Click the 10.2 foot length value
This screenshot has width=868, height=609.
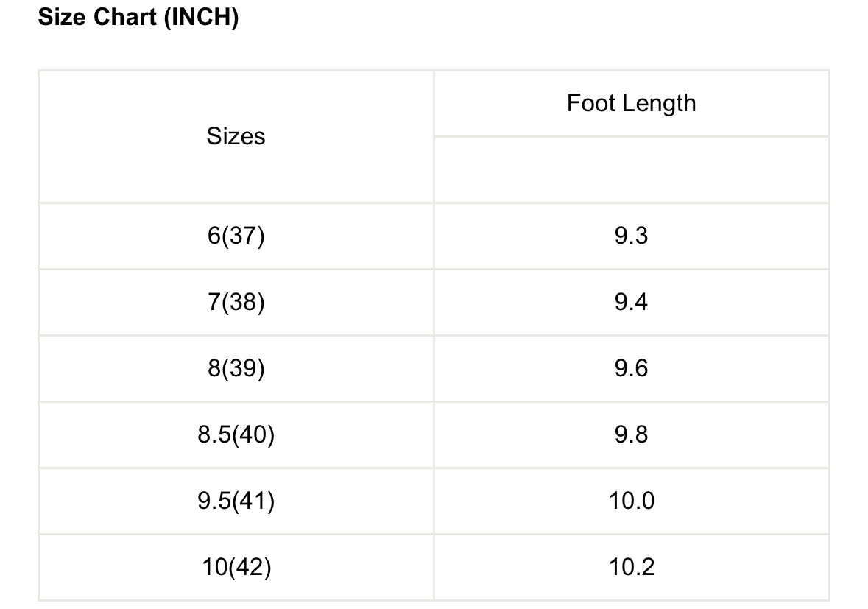pyautogui.click(x=631, y=567)
